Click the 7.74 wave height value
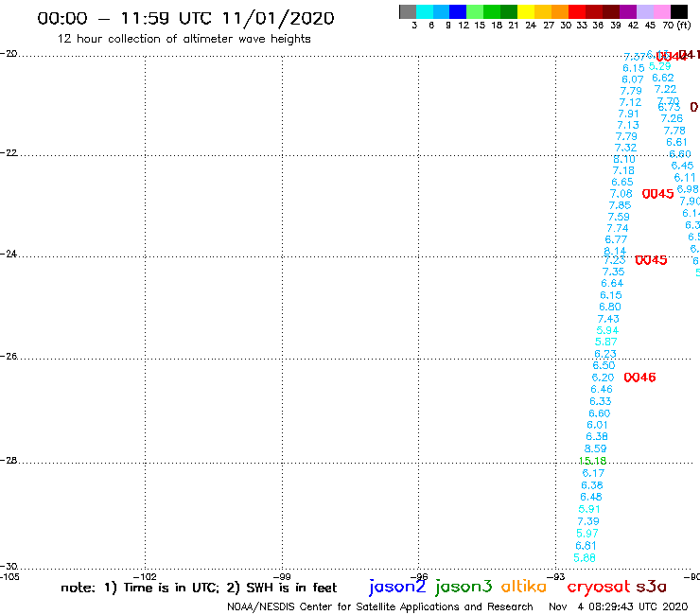 618,228
